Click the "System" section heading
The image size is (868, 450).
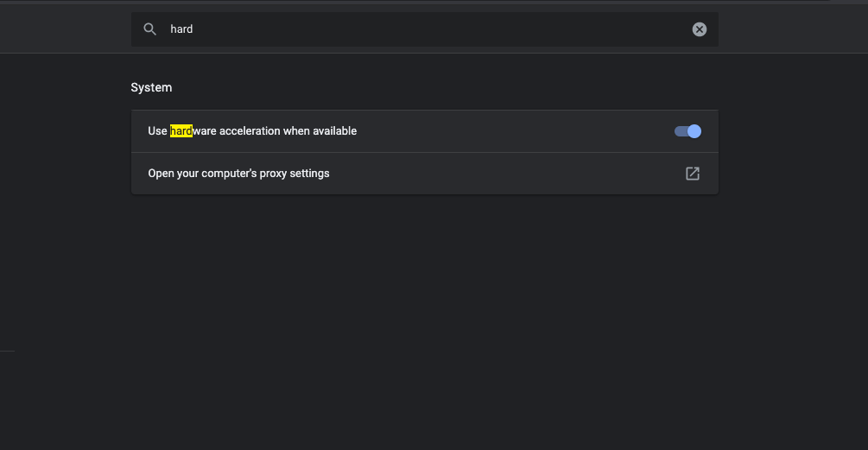[151, 87]
